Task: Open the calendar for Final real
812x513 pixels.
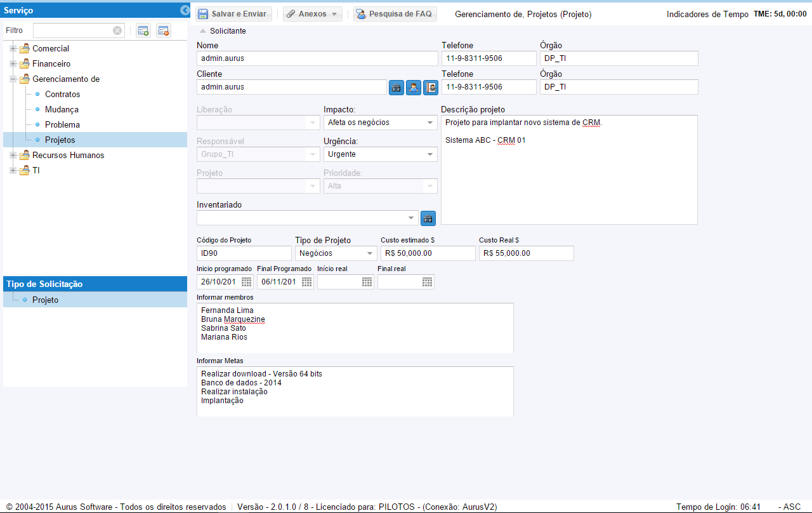Action: tap(427, 282)
